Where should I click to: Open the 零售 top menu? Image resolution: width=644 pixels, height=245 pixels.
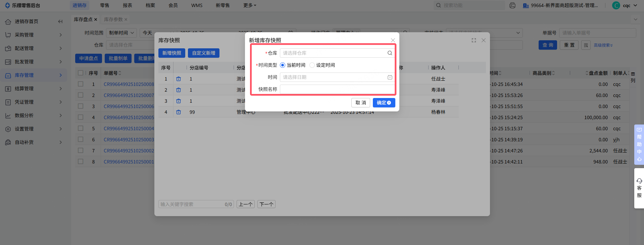click(105, 5)
